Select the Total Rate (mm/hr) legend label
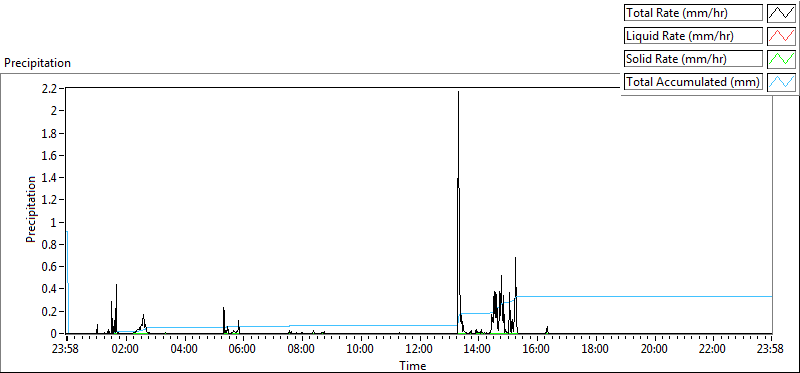The width and height of the screenshot is (800, 373). tap(693, 13)
